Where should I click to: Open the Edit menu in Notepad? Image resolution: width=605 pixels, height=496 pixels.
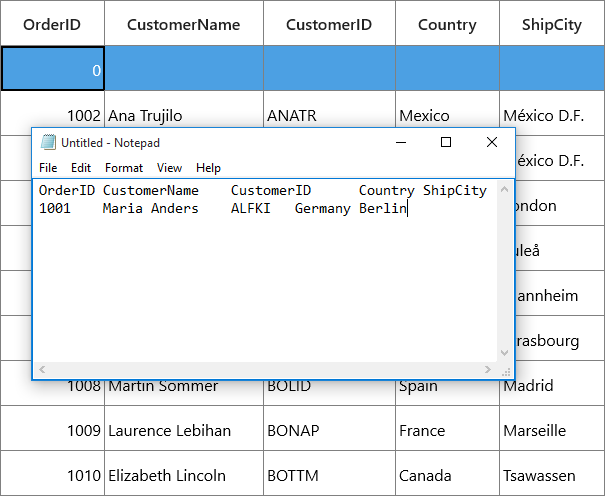(81, 168)
